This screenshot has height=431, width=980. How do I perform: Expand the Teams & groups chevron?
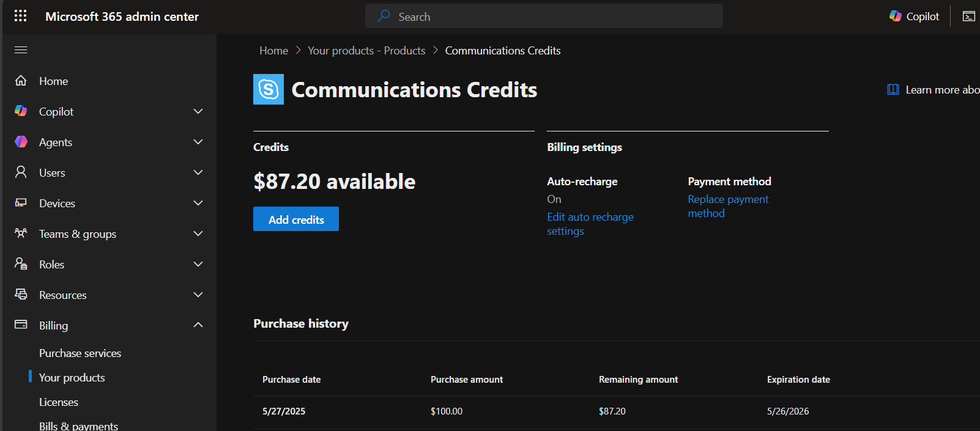tap(198, 234)
